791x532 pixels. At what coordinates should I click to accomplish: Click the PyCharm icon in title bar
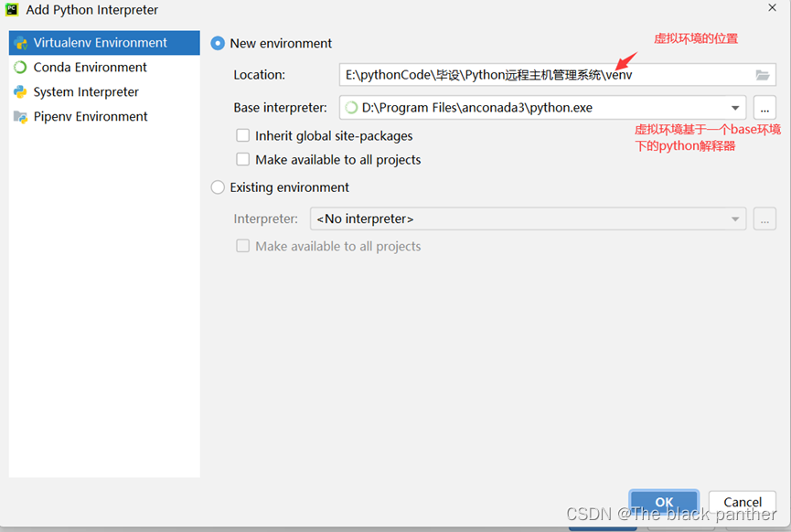coord(13,10)
